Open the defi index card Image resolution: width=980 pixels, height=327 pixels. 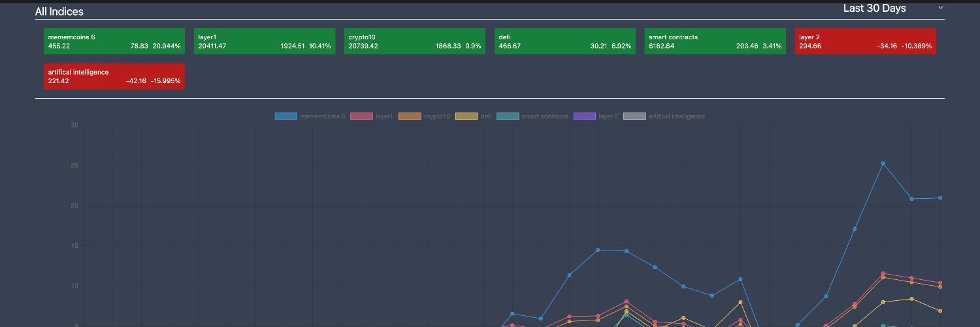coord(565,41)
